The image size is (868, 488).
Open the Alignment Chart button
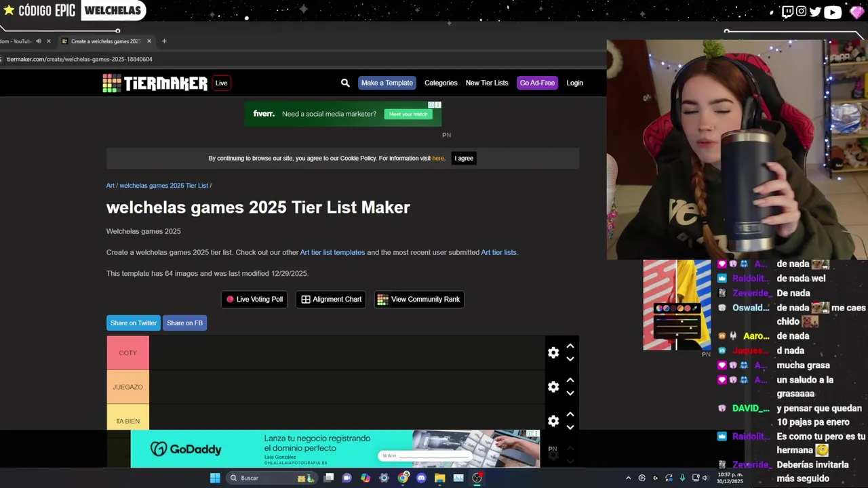[x=331, y=299]
